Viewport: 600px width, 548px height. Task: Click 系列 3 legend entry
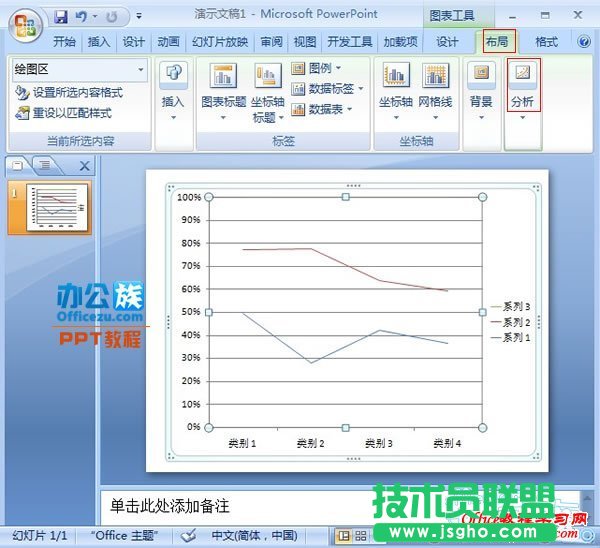(x=510, y=307)
